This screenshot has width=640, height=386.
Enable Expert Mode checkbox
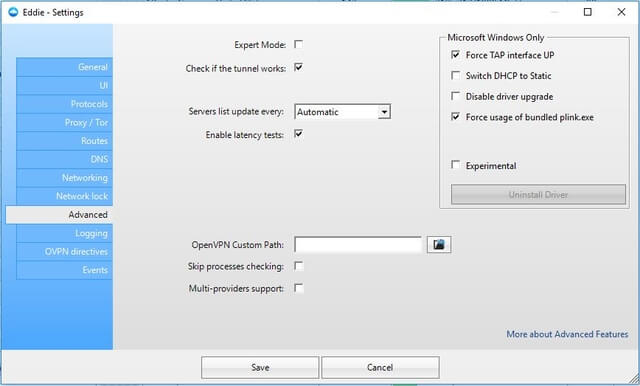pos(299,44)
